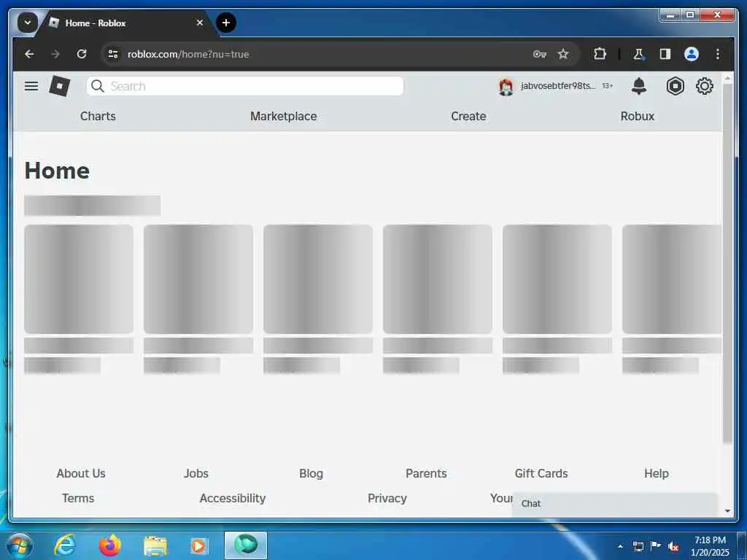
Task: Click the Roblox logo icon
Action: click(60, 86)
